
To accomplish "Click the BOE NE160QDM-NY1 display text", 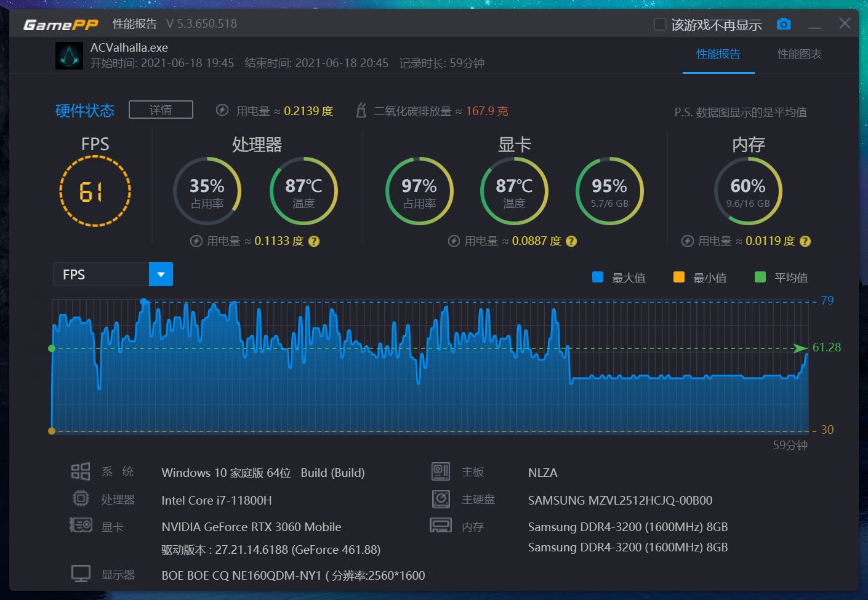I will (x=294, y=575).
